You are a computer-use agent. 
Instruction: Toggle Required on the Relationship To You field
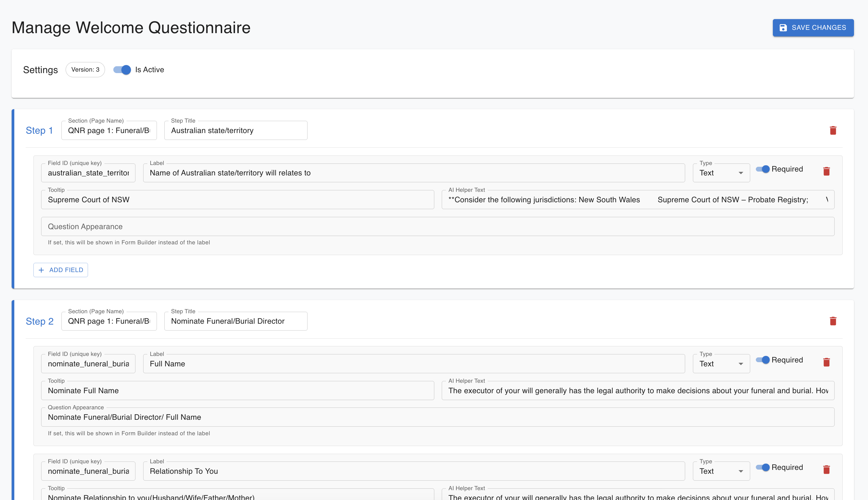click(x=764, y=467)
